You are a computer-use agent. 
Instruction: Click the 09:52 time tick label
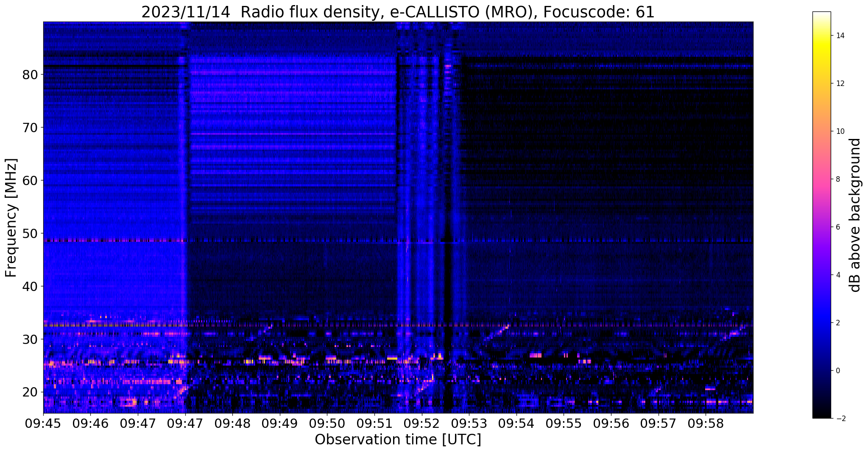pos(421,424)
